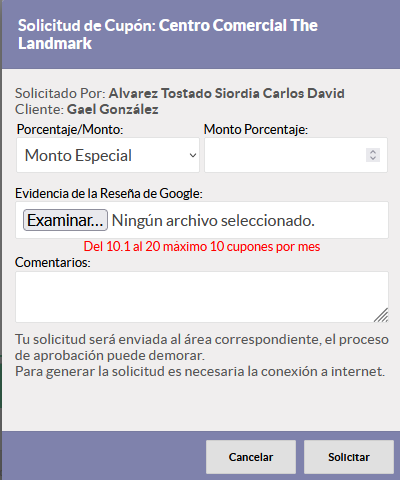Click the resize grip of the Comentarios box

click(x=381, y=315)
